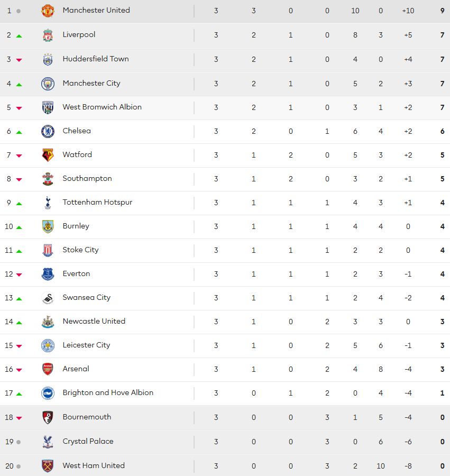Click the West Ham United crest
Viewport: 450px width, 476px height.
[x=48, y=466]
